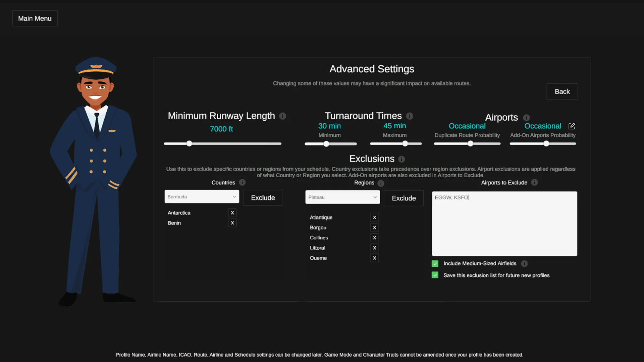The image size is (644, 362).
Task: Remove Antarctica from excluded countries
Action: coord(232,213)
